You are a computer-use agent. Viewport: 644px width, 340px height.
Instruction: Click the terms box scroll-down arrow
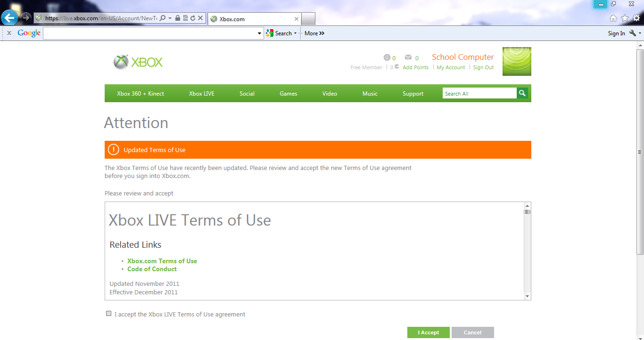pyautogui.click(x=527, y=296)
